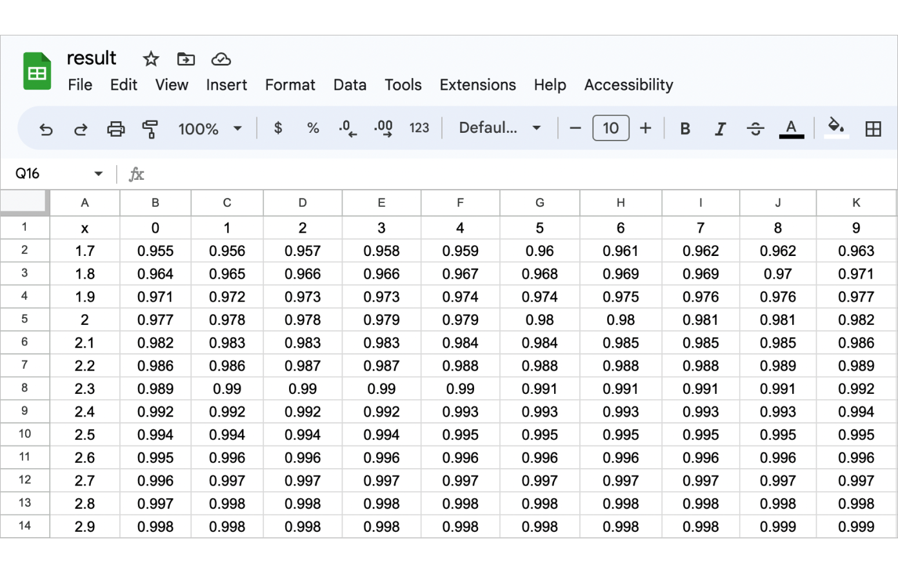Screen dimensions: 898x588
Task: Select cell K8 with 0.992
Action: click(x=856, y=389)
